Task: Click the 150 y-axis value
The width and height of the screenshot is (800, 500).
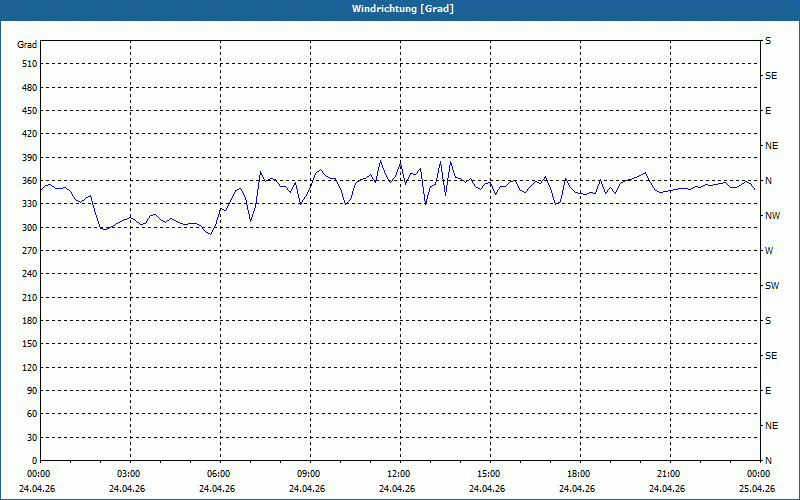Action: tap(30, 344)
